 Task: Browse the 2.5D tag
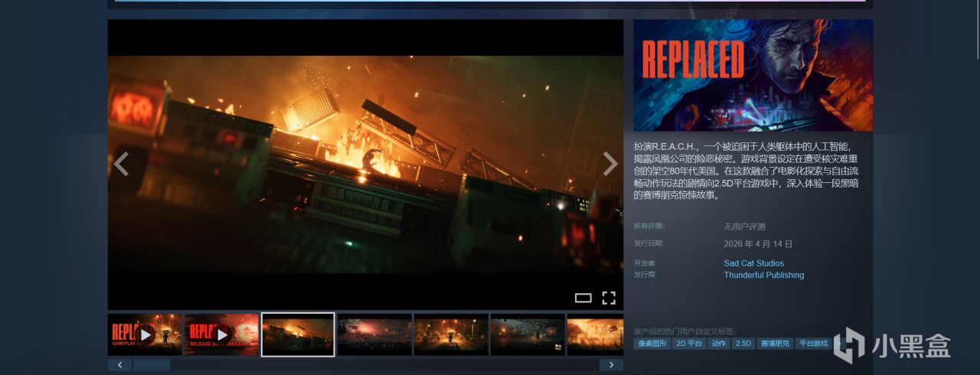743,344
